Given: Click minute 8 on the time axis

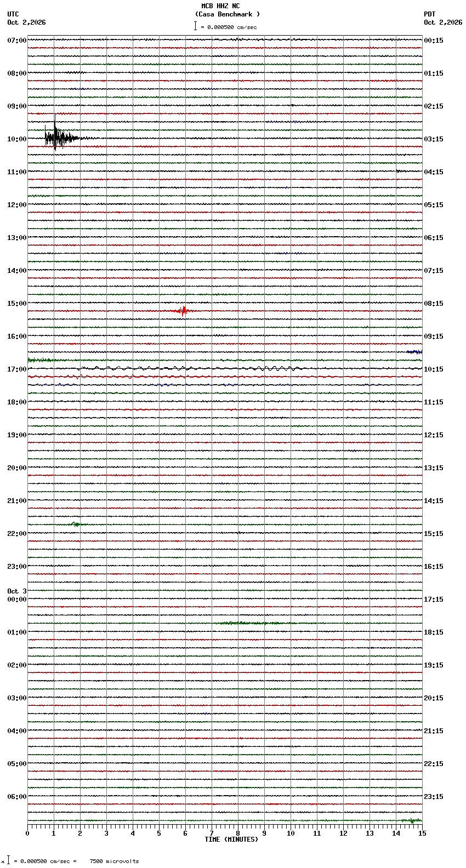Looking at the screenshot, I should tap(238, 833).
